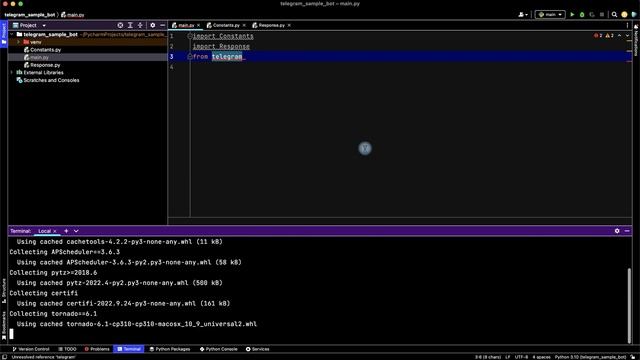Screen dimensions: 640x360
Task: Open the TODO tool window
Action: [67, 349]
